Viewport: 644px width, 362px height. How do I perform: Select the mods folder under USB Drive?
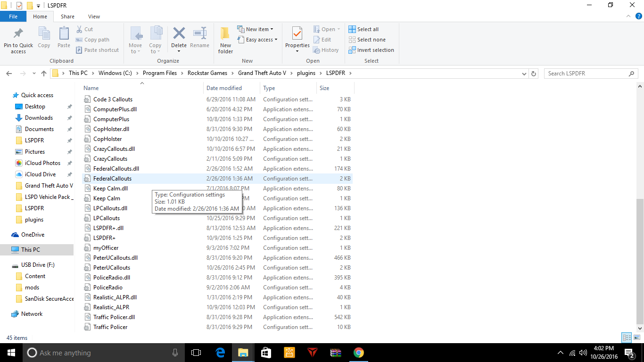tap(32, 288)
